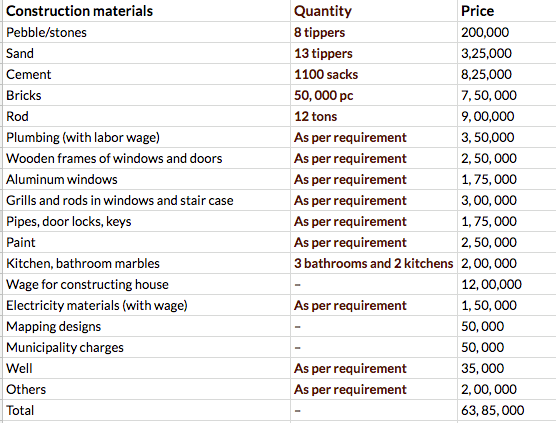
Task: Click the Total price 63,85,000 cell
Action: (x=507, y=410)
